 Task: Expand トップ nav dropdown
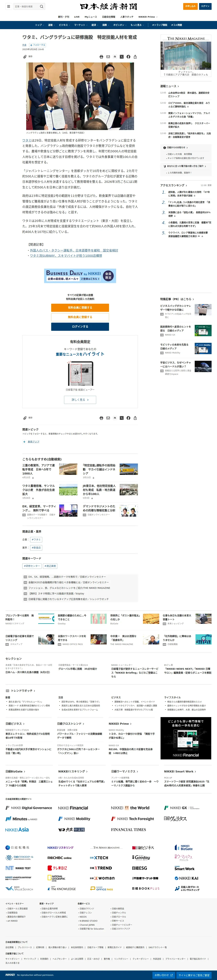pos(40,25)
